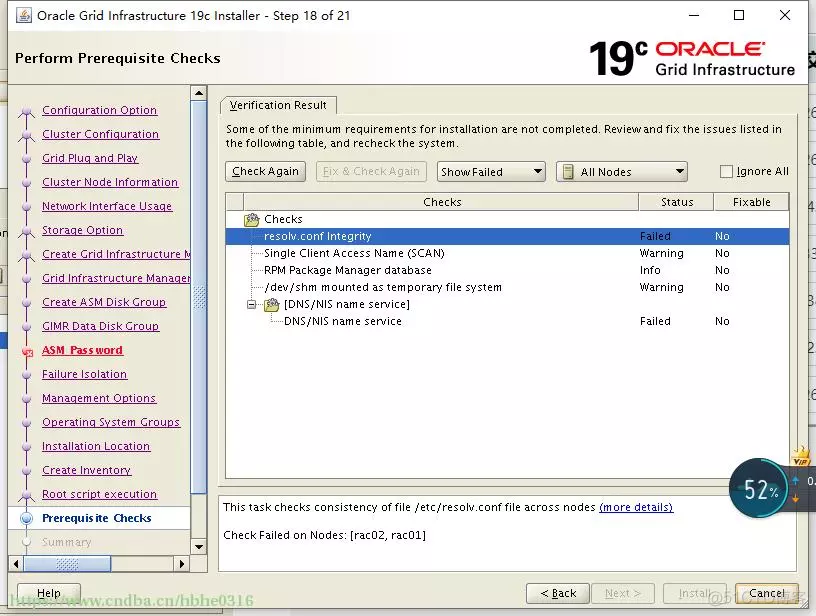Screen dimensions: 816x616
Task: Click sidebar horizontal scroll right arrow
Action: (181, 563)
